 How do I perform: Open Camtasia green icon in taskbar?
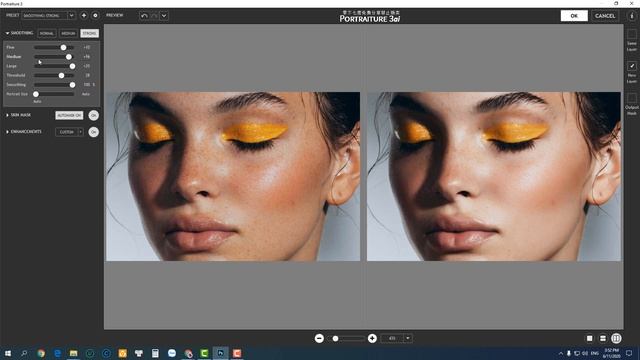point(204,353)
